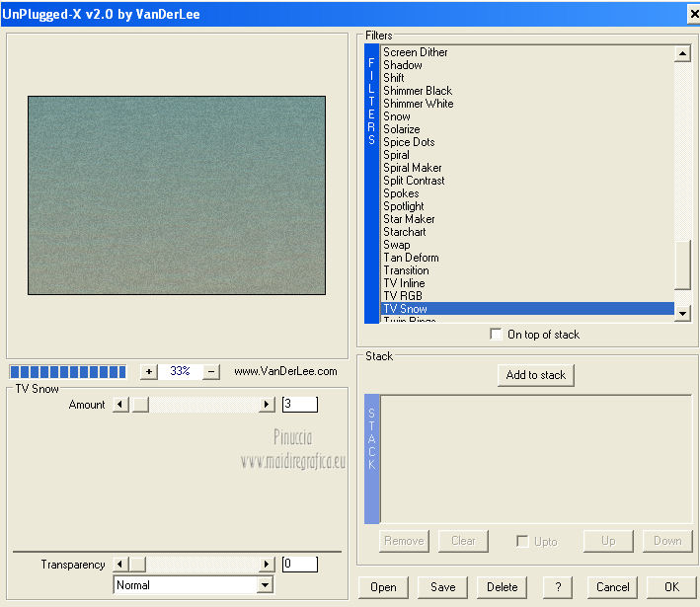
Task: Select the Shimmer Black filter
Action: point(527,91)
